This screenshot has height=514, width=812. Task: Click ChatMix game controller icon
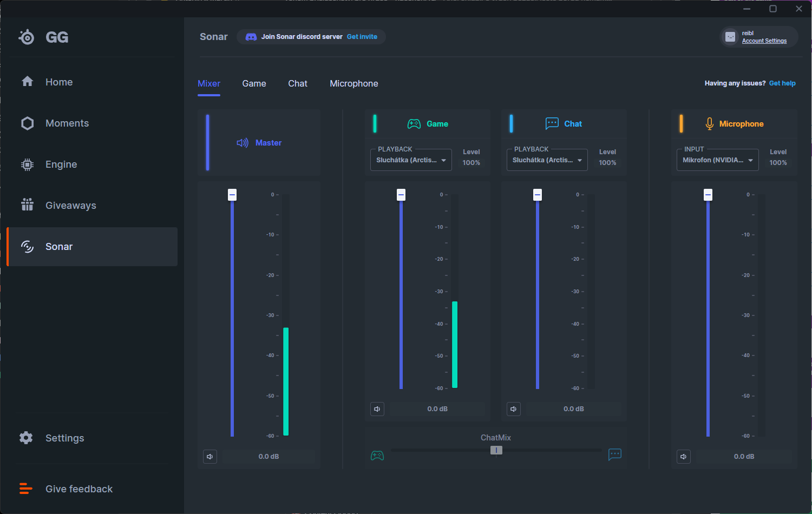coord(377,456)
